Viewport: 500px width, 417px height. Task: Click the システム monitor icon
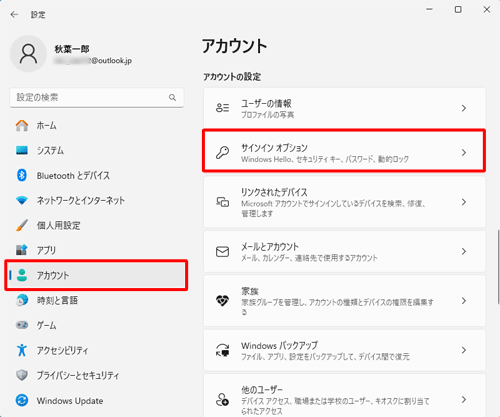[22, 150]
